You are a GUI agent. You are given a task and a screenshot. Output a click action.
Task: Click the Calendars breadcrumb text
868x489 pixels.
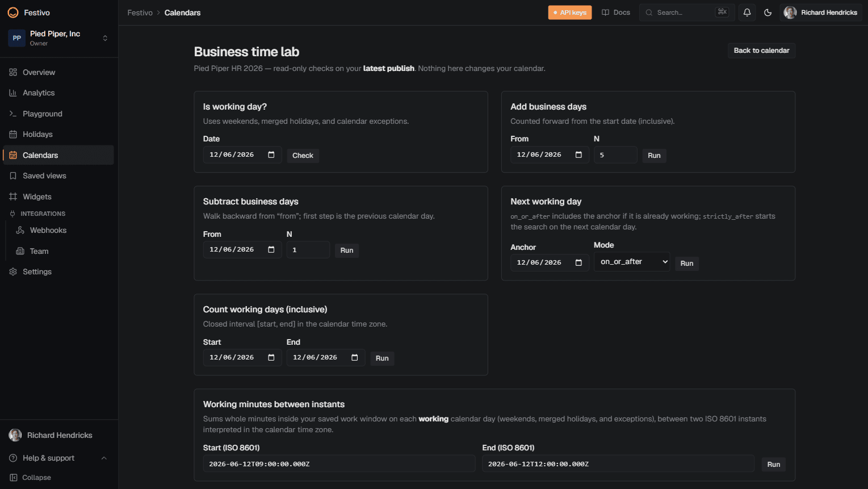point(182,12)
